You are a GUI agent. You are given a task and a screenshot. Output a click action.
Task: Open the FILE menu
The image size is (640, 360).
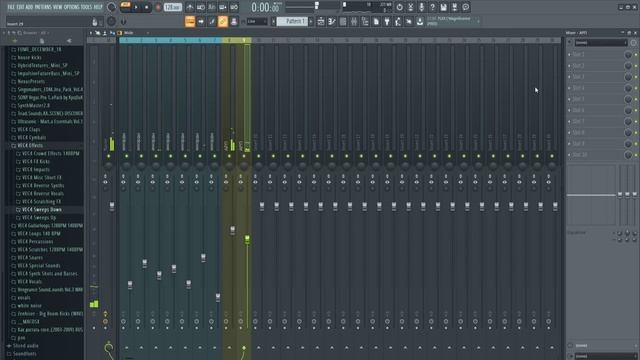click(11, 7)
